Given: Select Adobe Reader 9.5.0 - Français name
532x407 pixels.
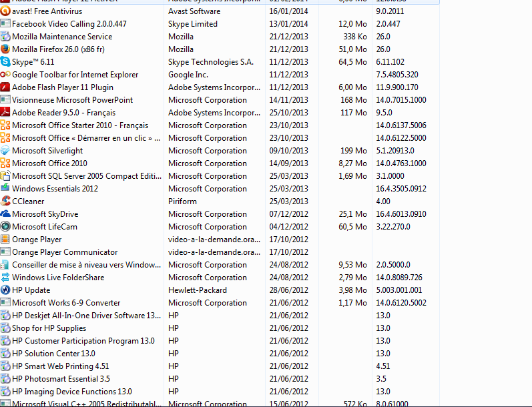Looking at the screenshot, I should [x=64, y=112].
